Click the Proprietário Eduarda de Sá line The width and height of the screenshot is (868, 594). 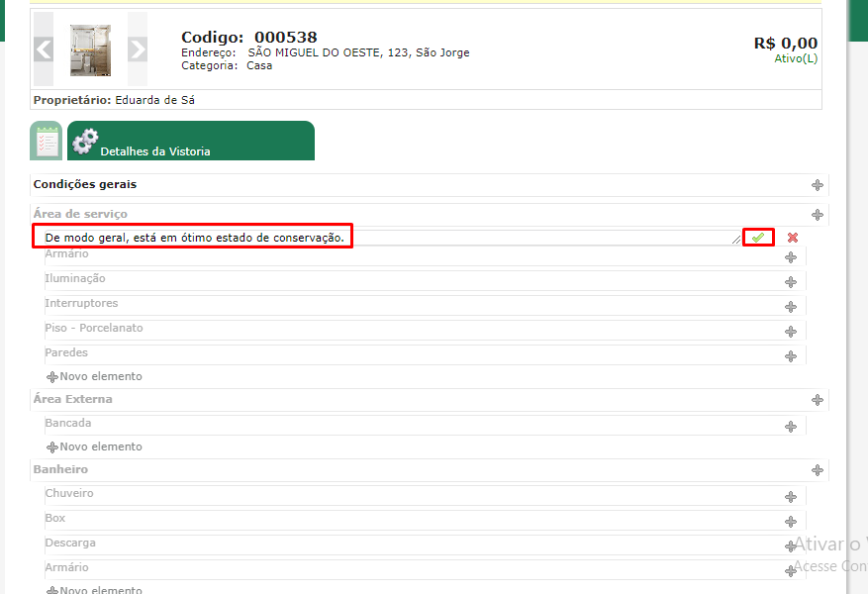tap(114, 100)
